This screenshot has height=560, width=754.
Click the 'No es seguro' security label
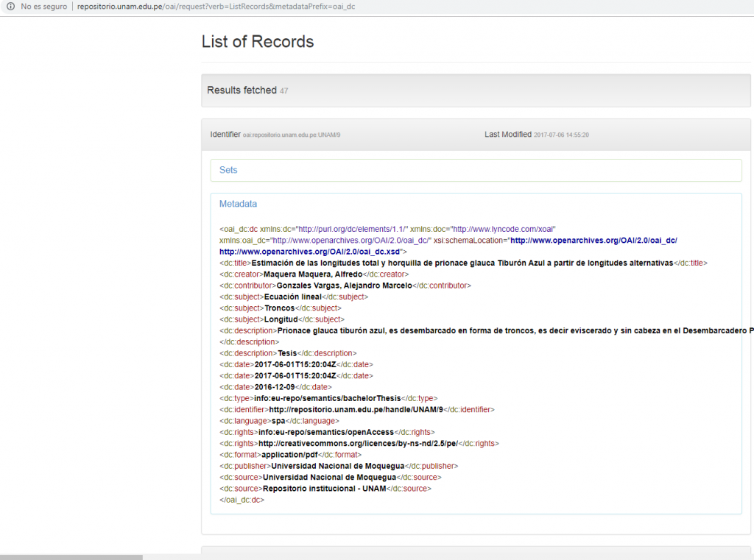pyautogui.click(x=43, y=7)
